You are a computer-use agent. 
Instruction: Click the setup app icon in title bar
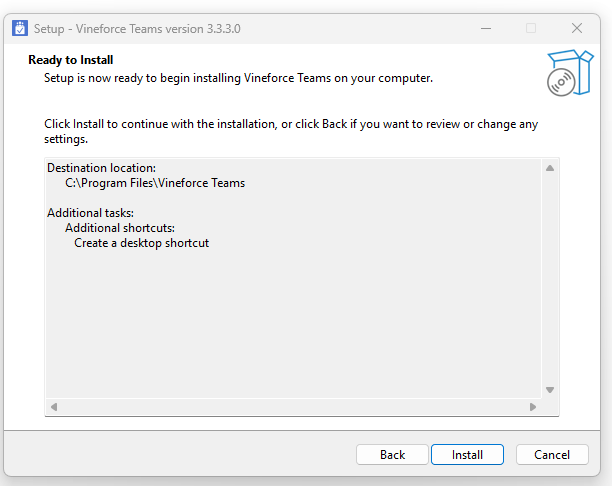[x=20, y=28]
